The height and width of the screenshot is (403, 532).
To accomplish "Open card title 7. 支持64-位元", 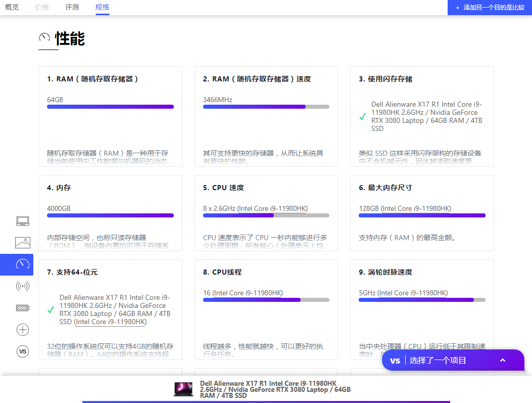I will pos(72,272).
